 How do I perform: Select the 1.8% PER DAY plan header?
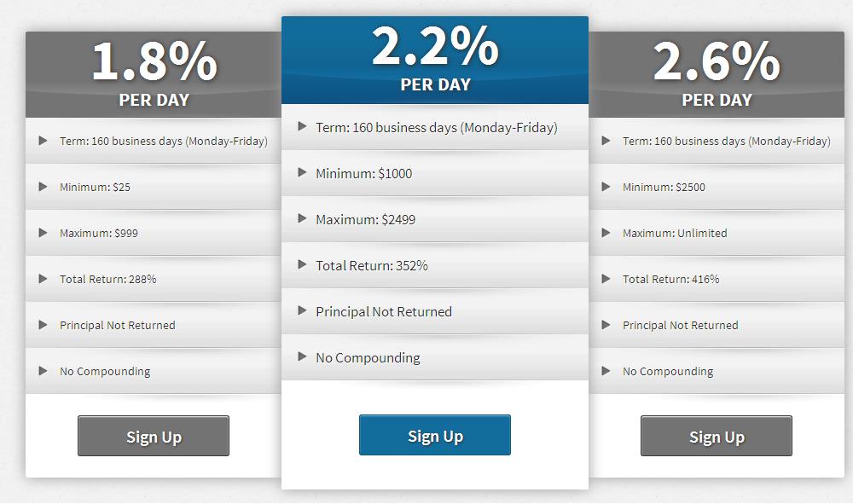[x=154, y=75]
